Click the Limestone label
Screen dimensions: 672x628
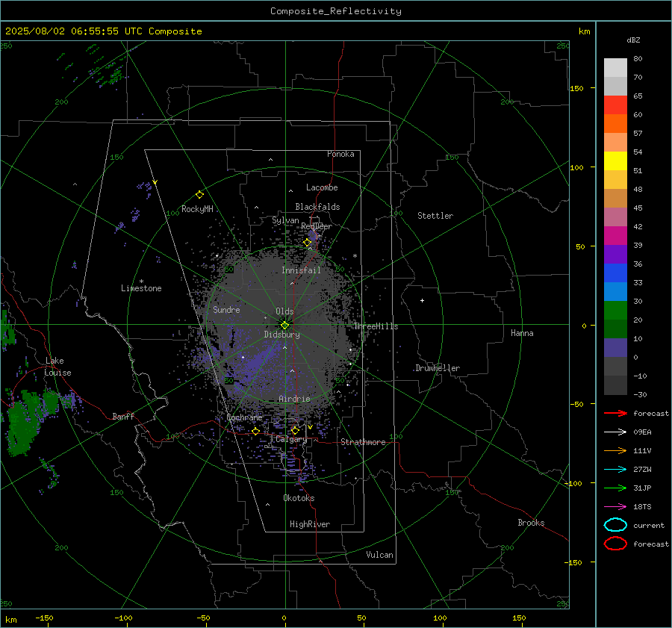[x=141, y=288]
